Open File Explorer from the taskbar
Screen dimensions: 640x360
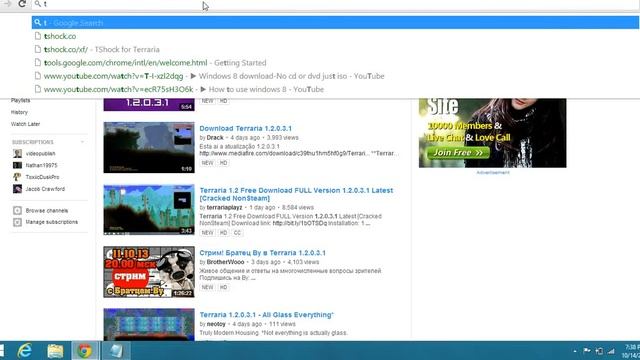tap(55, 351)
